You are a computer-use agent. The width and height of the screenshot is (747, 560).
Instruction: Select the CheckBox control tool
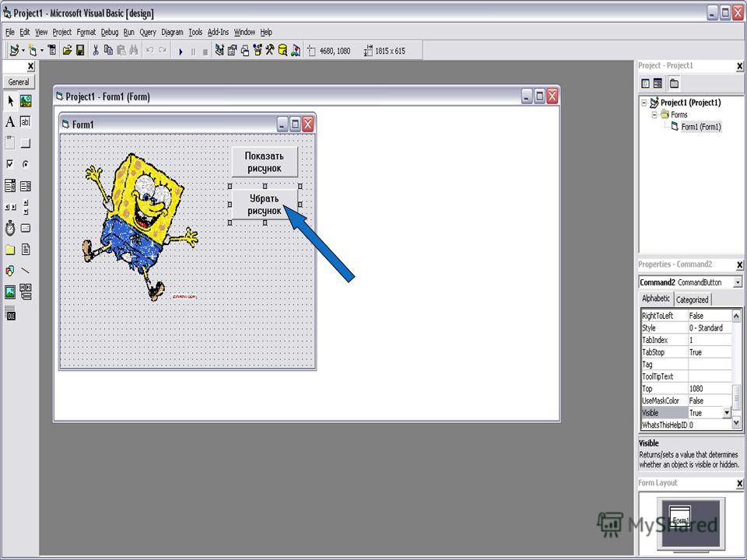pos(10,164)
